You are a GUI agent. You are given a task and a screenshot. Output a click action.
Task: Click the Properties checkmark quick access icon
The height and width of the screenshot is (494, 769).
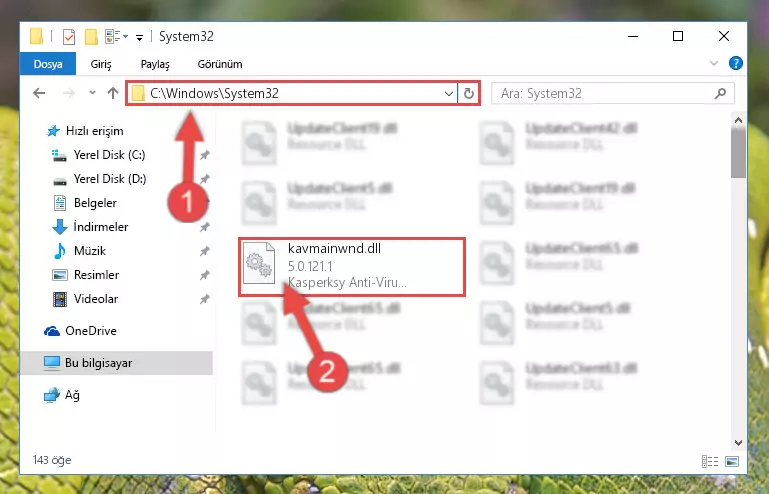click(69, 37)
